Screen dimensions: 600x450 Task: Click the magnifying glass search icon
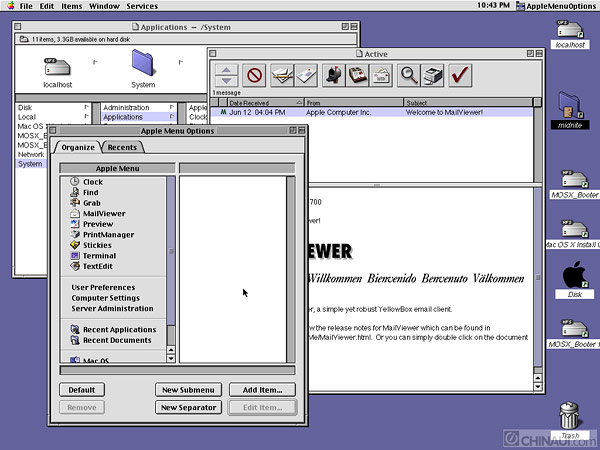pyautogui.click(x=409, y=74)
